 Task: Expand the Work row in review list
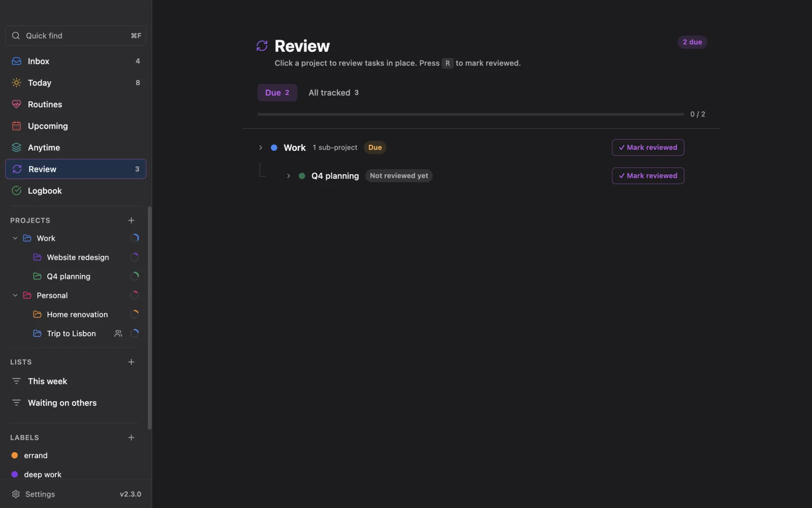click(260, 147)
